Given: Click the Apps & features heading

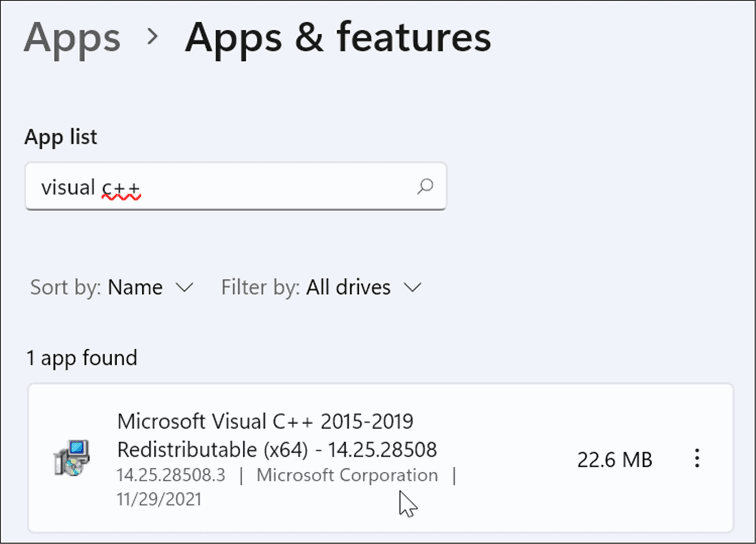Looking at the screenshot, I should 338,38.
